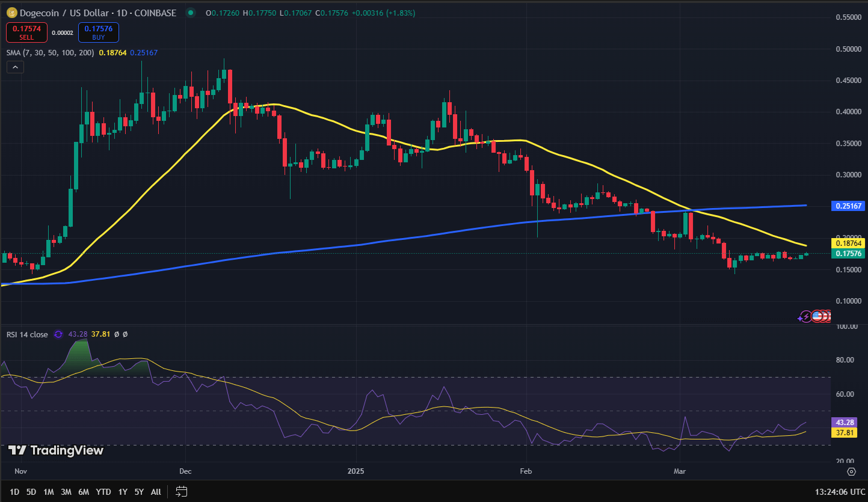Switch to 1Y time range
This screenshot has width=868, height=502.
pos(123,492)
